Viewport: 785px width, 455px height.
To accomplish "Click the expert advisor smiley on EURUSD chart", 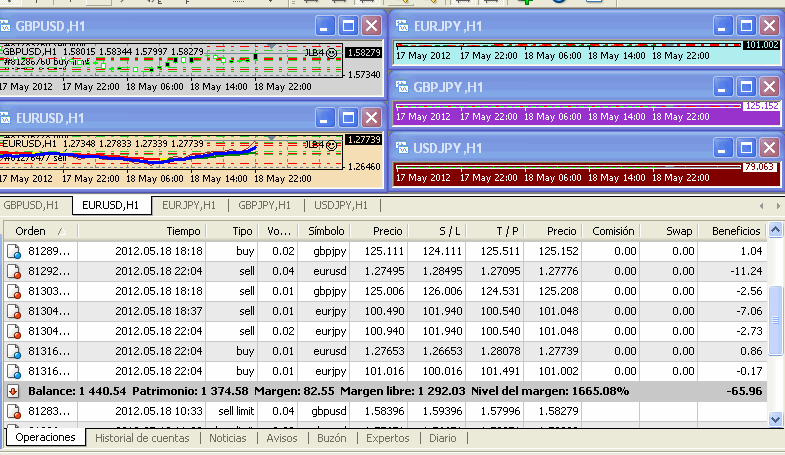I will point(331,144).
